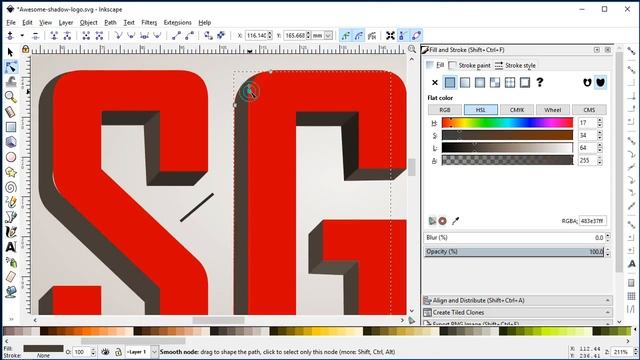The height and width of the screenshot is (360, 640).
Task: Toggle show path outline button
Action: tap(416, 36)
